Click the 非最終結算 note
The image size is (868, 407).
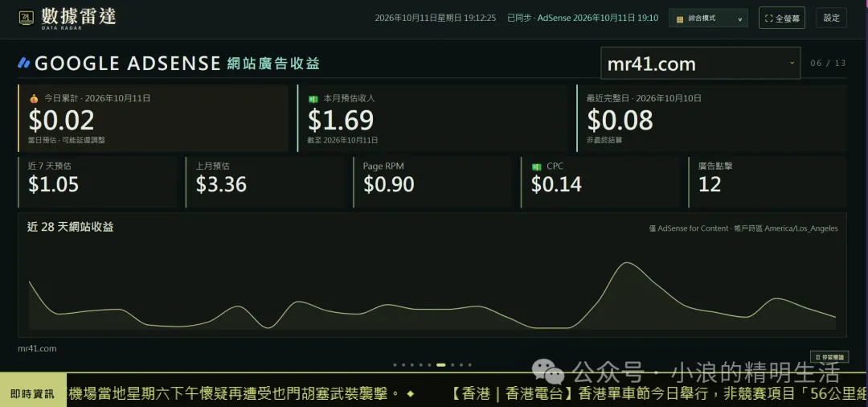point(604,140)
